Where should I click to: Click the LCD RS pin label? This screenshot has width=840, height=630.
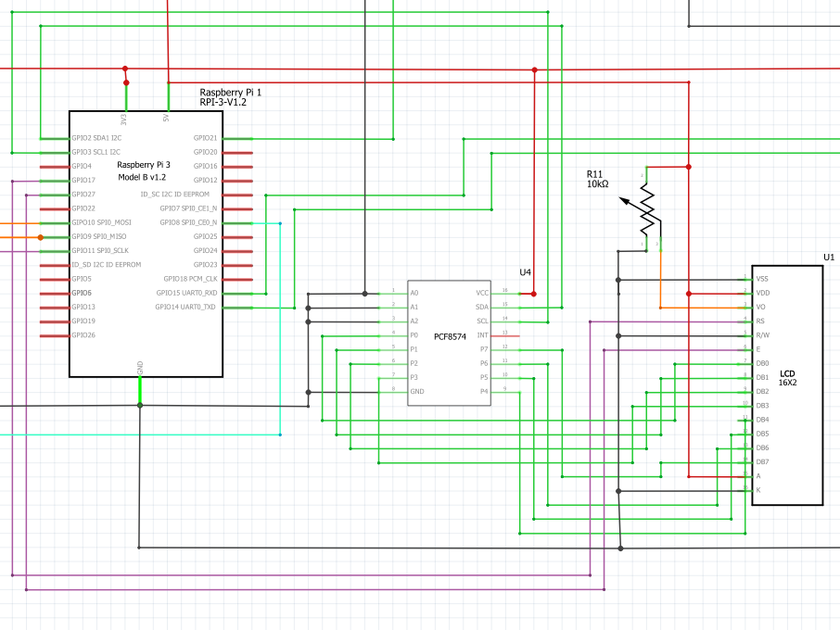(760, 321)
